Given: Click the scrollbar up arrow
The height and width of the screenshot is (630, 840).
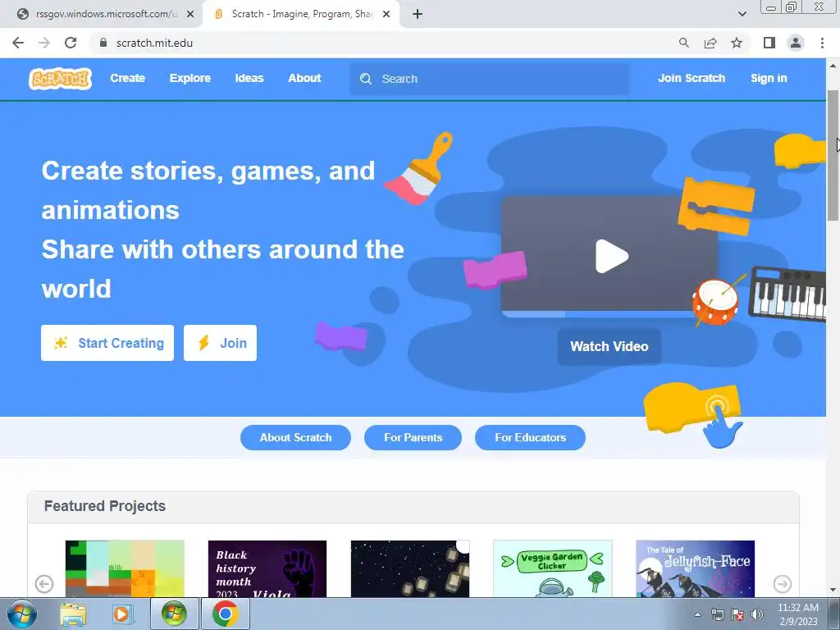Looking at the screenshot, I should (833, 66).
